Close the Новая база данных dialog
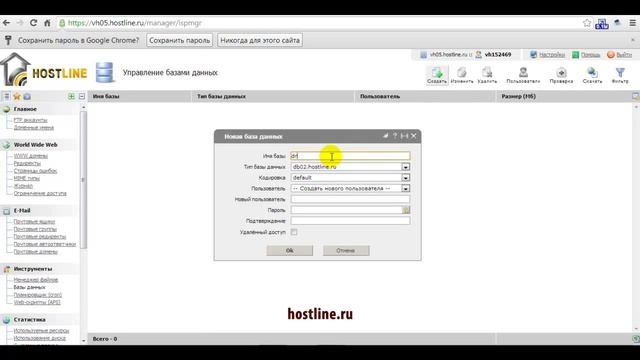640x360 pixels. [x=413, y=136]
